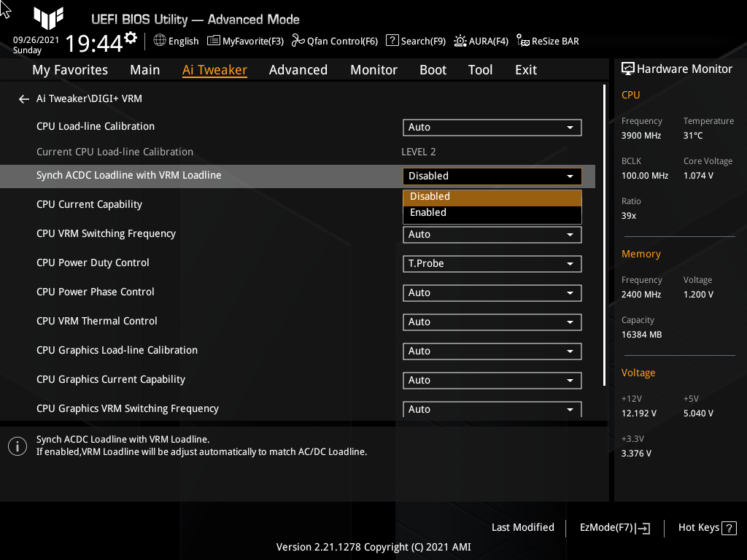The image size is (747, 560).
Task: Click the back arrow to leave DIGI+ VRM
Action: click(23, 98)
